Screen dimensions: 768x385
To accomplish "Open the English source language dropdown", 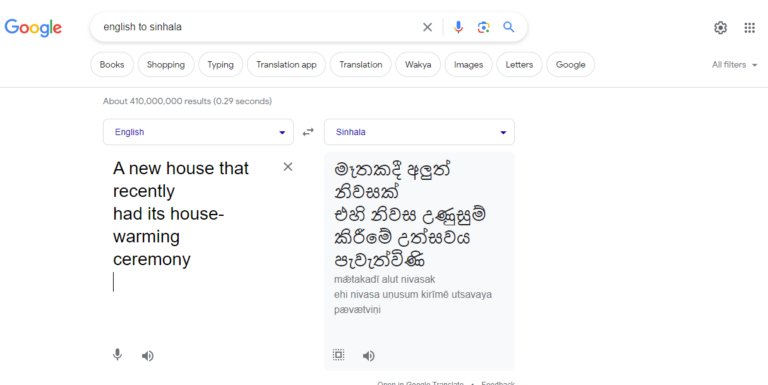I will pos(198,132).
